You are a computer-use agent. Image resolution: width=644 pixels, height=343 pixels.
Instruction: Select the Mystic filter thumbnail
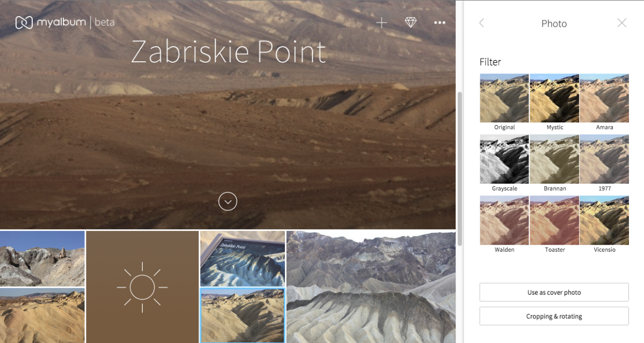click(554, 98)
